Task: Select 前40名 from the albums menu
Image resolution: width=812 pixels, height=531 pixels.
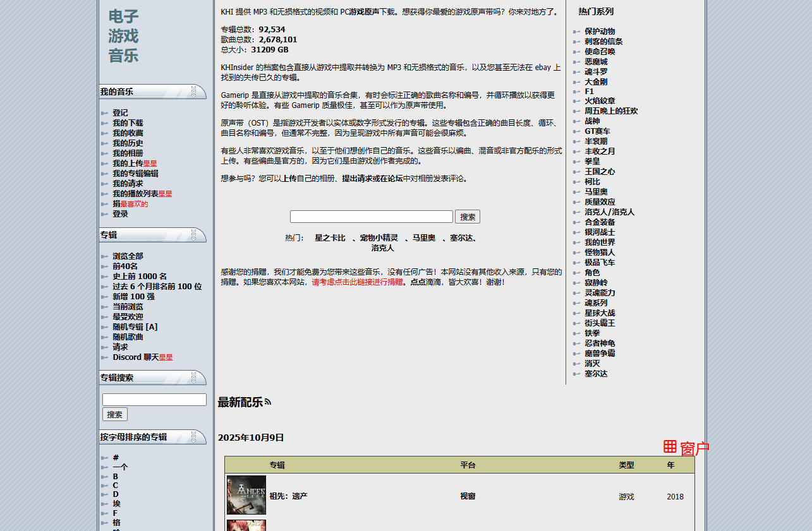Action: pyautogui.click(x=125, y=266)
